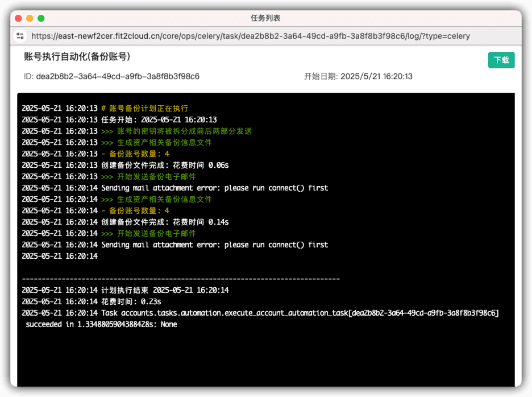Screen dimensions: 532x397
Task: Click the Task execute_account_automation_task succeeded line
Action: [x=260, y=319]
